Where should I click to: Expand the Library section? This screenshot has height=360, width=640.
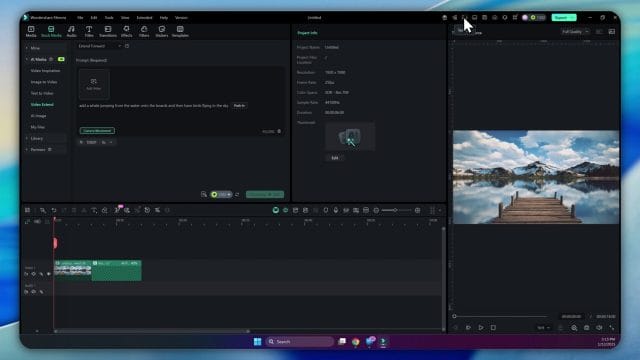click(27, 138)
